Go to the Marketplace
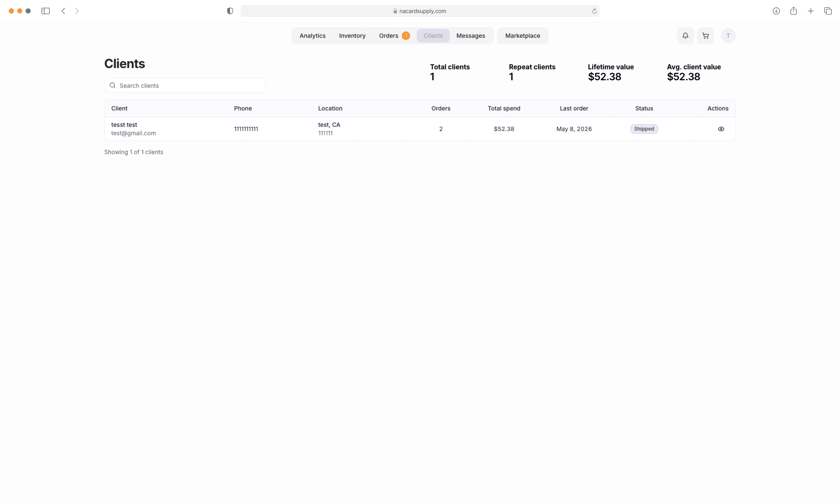The height and width of the screenshot is (504, 840). (523, 36)
